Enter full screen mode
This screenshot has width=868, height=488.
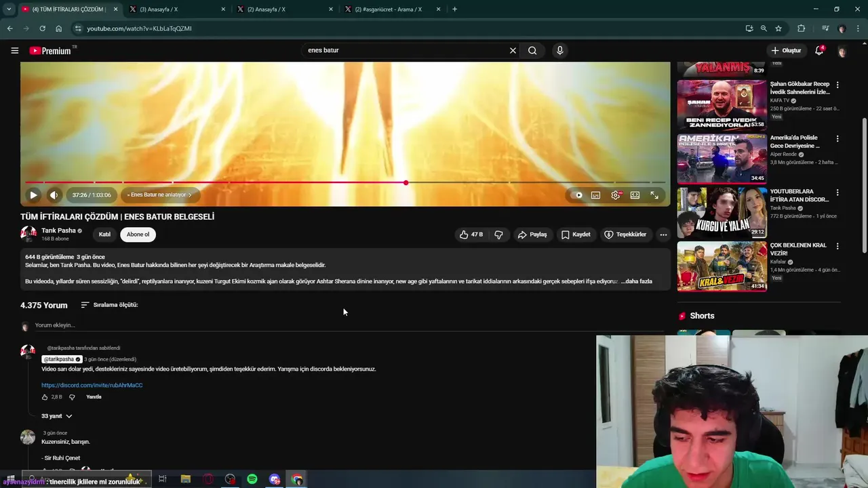(654, 195)
